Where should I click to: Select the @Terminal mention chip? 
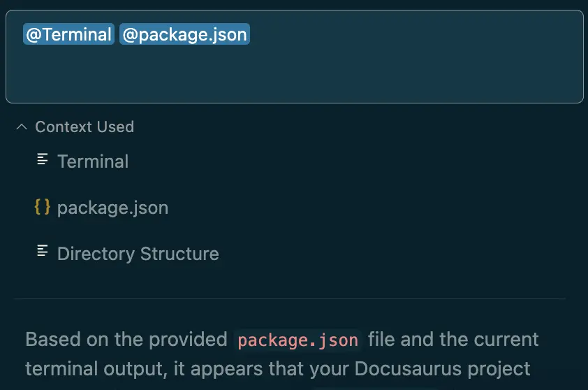(68, 34)
